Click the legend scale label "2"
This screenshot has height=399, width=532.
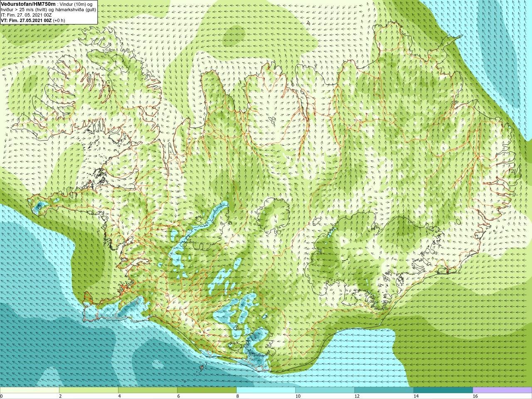click(60, 396)
